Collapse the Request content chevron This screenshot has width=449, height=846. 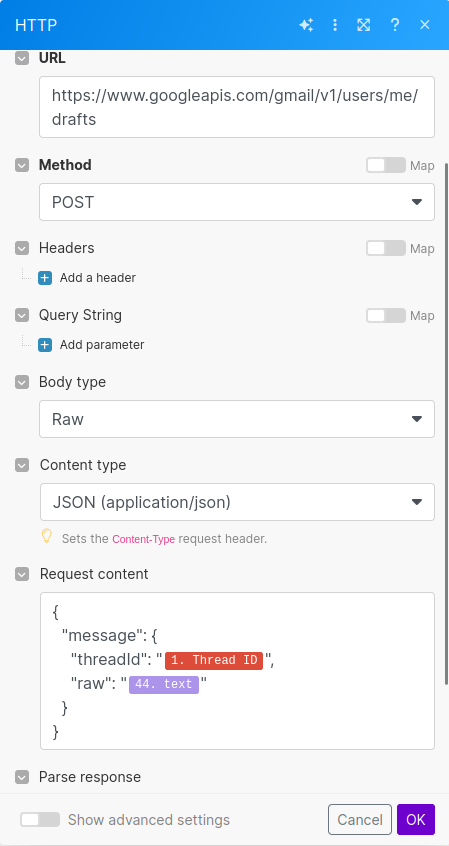point(22,574)
